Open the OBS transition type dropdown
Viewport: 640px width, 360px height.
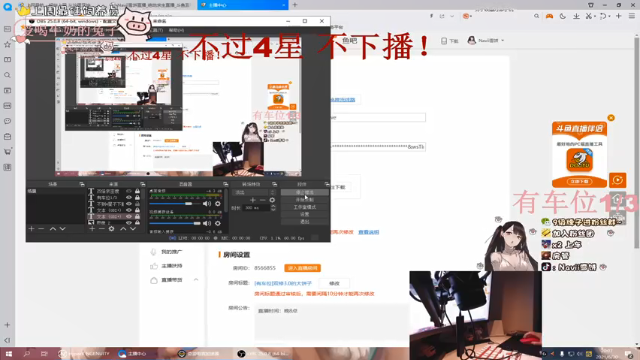(x=253, y=192)
